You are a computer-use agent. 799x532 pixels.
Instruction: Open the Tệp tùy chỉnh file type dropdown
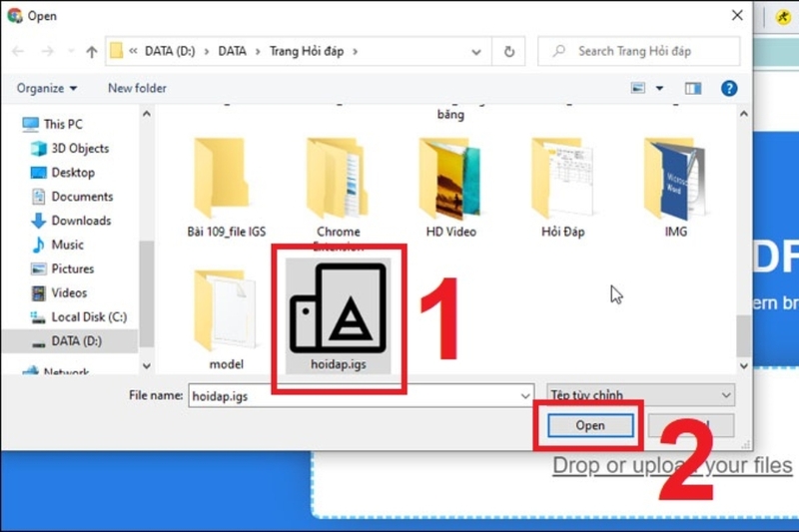click(x=640, y=395)
